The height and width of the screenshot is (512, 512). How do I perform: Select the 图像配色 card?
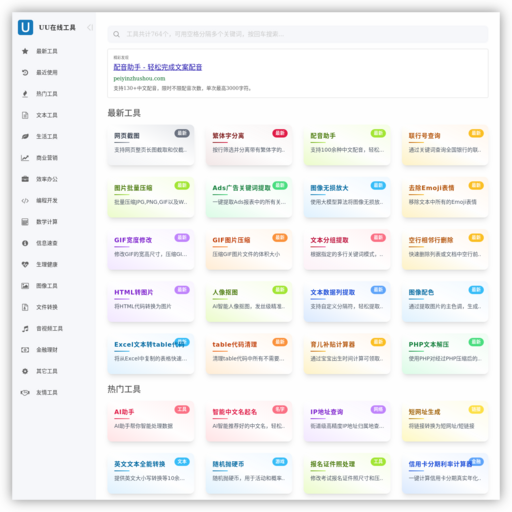coord(445,302)
